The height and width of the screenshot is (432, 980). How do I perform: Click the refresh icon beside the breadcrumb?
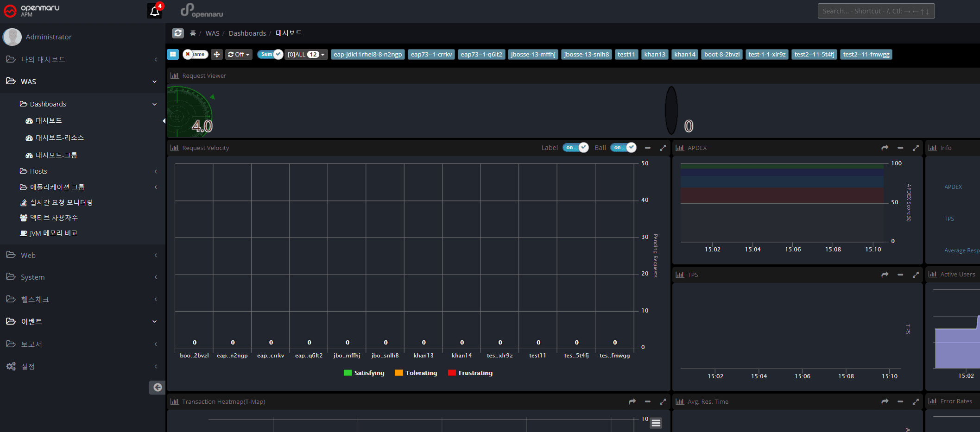[x=178, y=33]
